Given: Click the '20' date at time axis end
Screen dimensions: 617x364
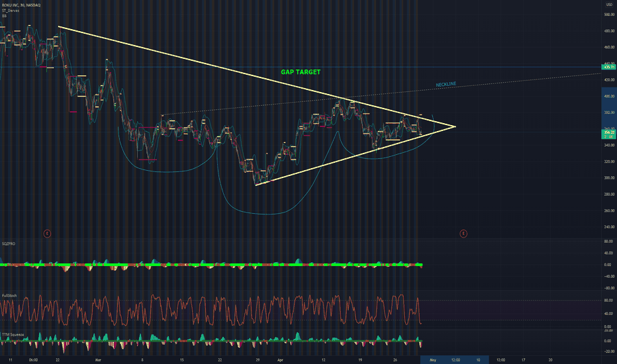Looking at the screenshot, I should tap(551, 360).
